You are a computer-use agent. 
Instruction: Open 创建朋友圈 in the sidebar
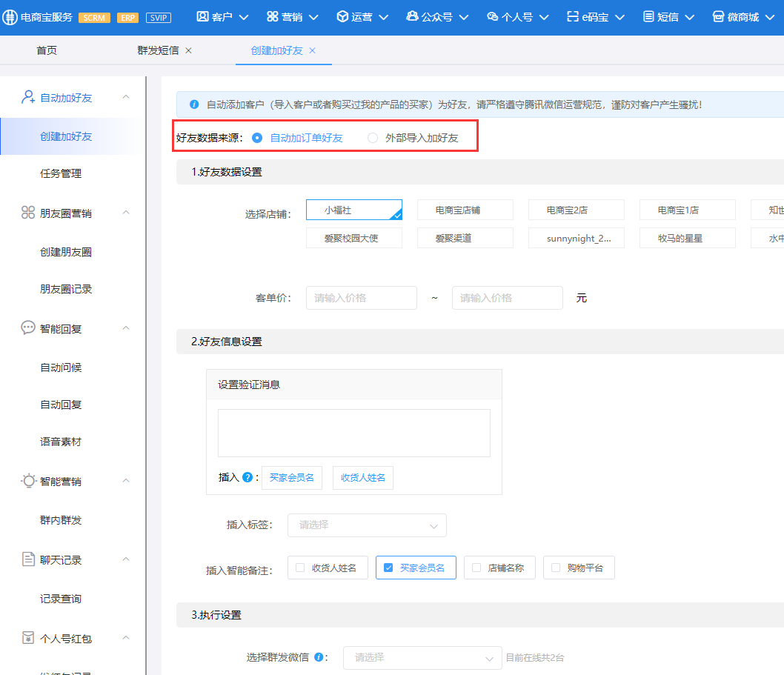(x=66, y=252)
